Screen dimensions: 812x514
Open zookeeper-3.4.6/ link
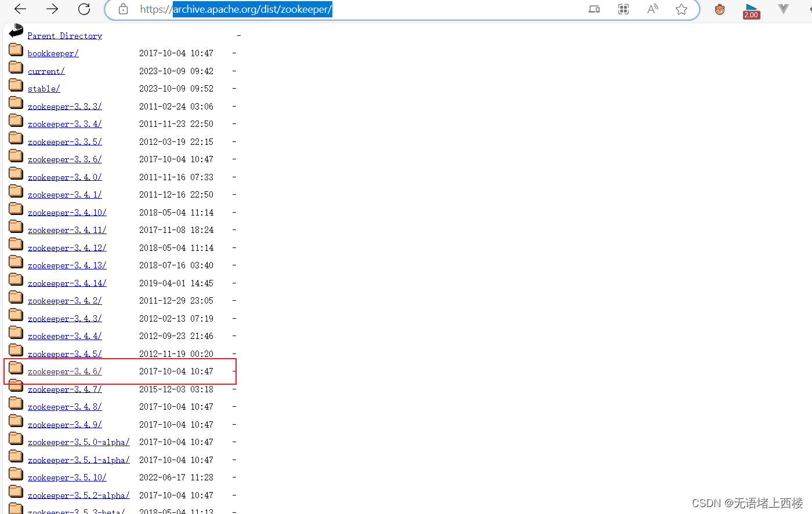(x=65, y=371)
